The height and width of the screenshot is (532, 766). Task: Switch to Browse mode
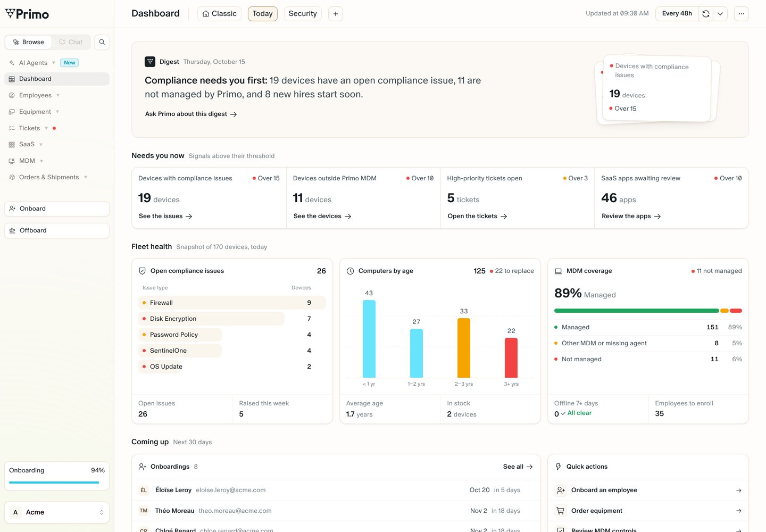pos(28,42)
